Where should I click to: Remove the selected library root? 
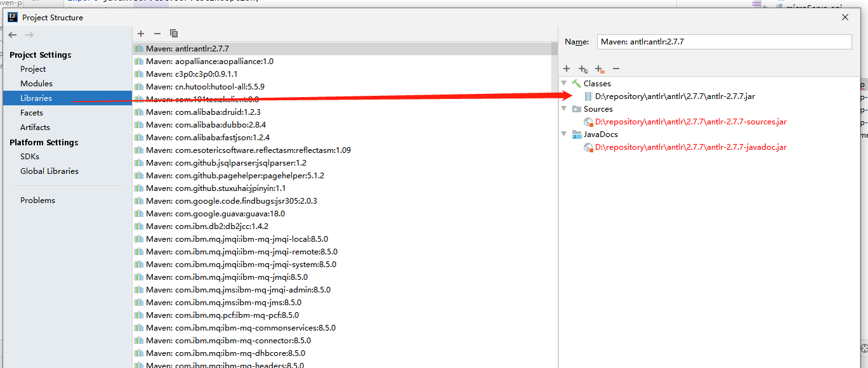616,69
